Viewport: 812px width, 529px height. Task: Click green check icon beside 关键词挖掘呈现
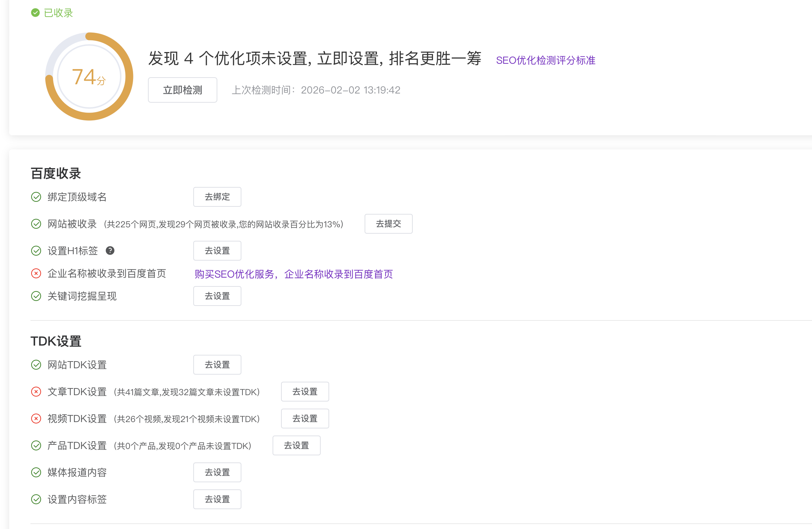point(36,296)
